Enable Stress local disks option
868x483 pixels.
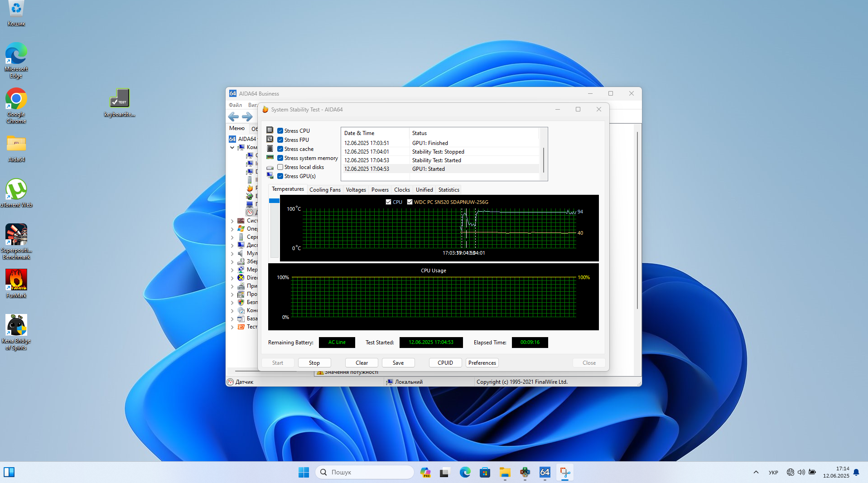click(x=280, y=167)
